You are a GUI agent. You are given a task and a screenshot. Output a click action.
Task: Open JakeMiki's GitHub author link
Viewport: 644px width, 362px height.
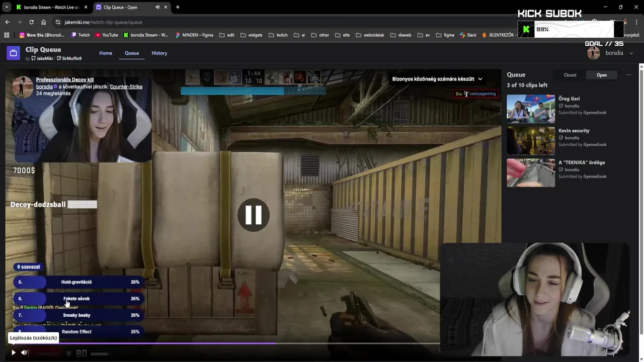click(x=42, y=58)
